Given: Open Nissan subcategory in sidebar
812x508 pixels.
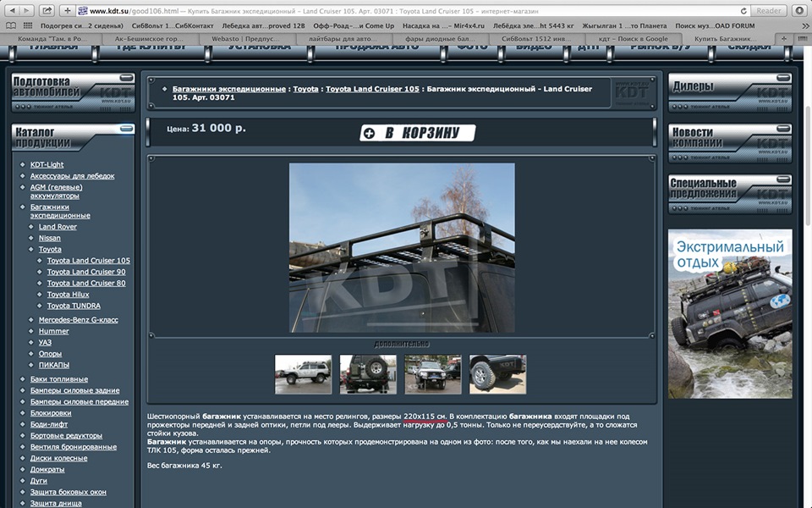Looking at the screenshot, I should coord(49,238).
